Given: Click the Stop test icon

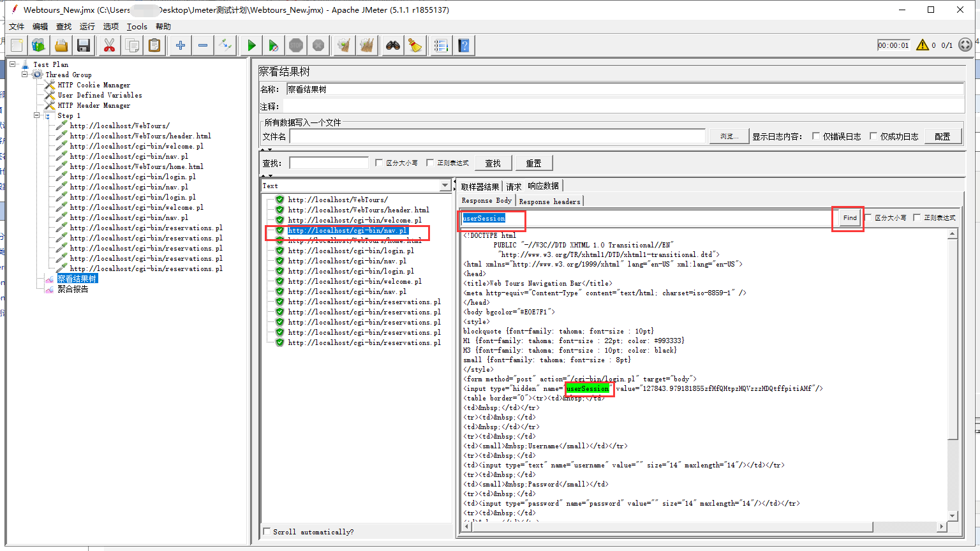Looking at the screenshot, I should point(296,45).
